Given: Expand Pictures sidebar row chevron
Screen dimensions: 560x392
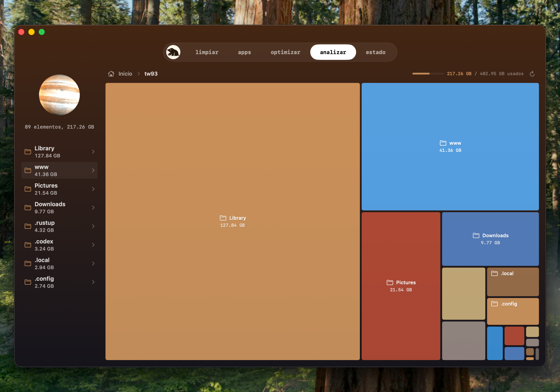Looking at the screenshot, I should click(x=93, y=189).
